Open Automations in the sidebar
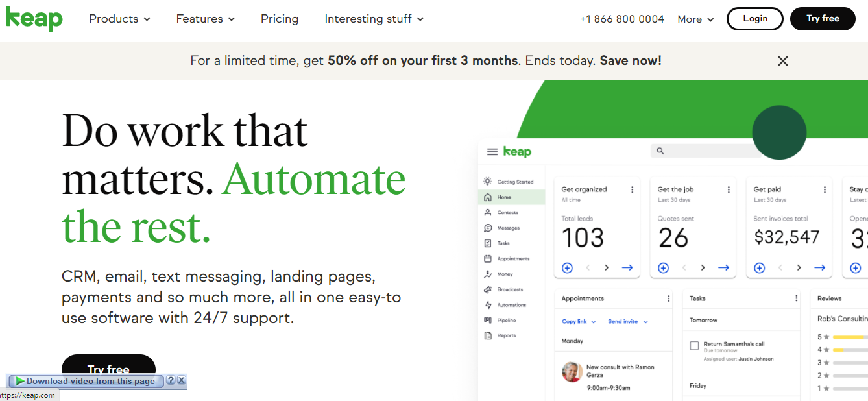The width and height of the screenshot is (868, 401). (512, 305)
